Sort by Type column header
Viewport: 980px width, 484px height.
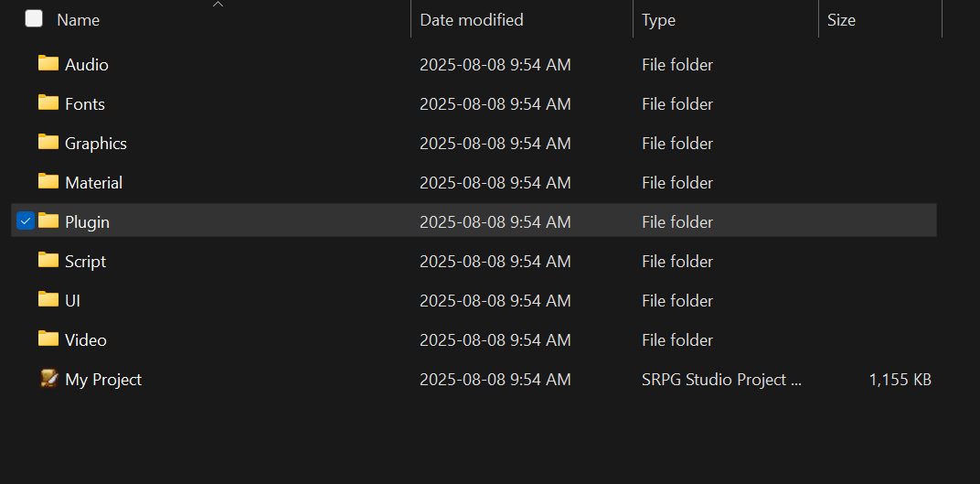[658, 19]
